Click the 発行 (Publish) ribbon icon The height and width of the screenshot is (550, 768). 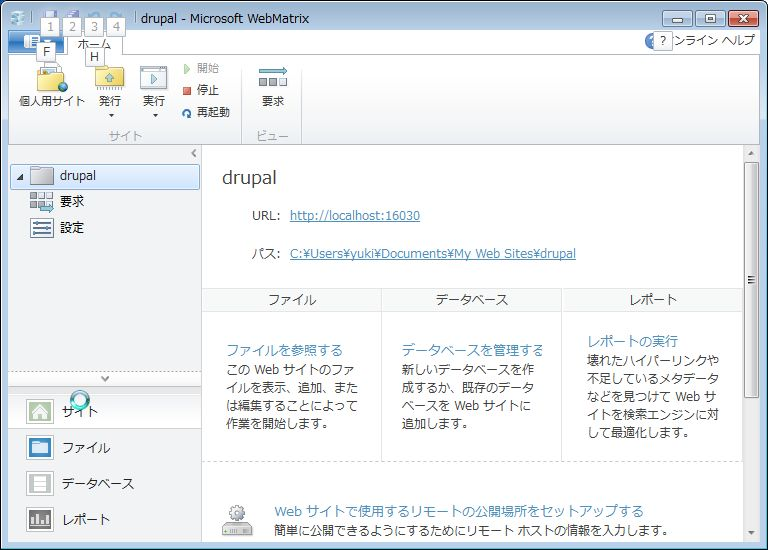110,78
